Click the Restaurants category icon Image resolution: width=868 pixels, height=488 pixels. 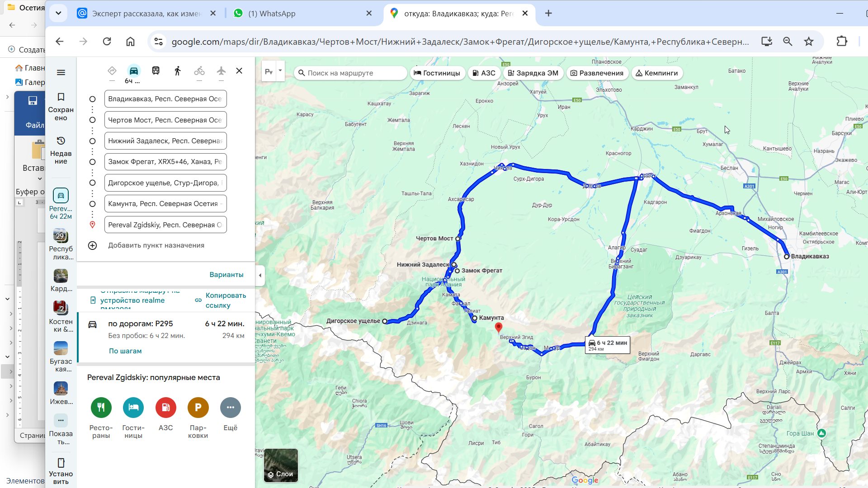[101, 408]
